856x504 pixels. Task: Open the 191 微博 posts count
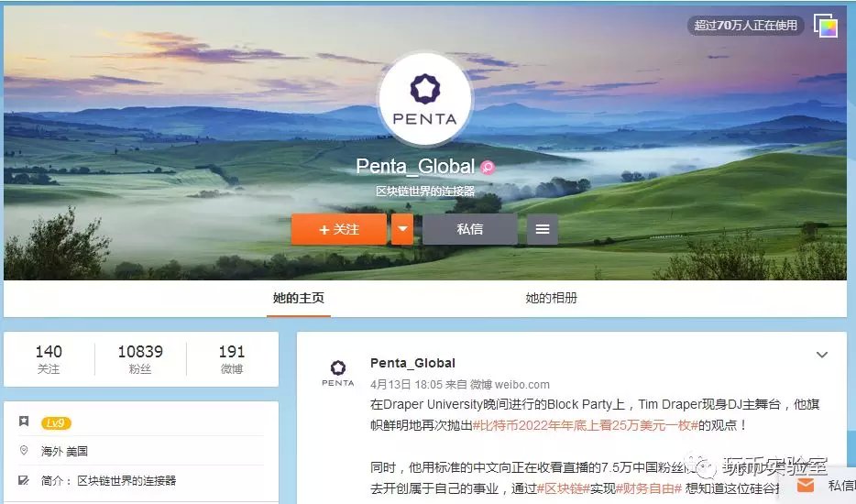(232, 358)
